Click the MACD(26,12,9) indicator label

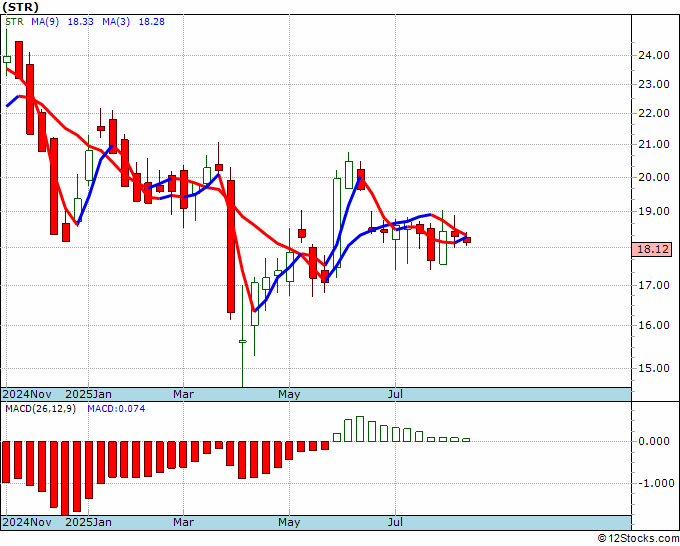(40, 409)
